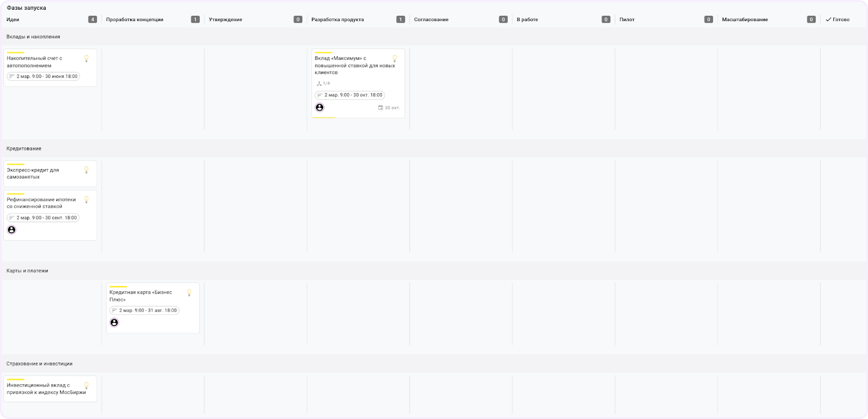The height and width of the screenshot is (419, 868).
Task: Open assignee avatar on «Рефинансирование ипотеки» card
Action: click(x=11, y=230)
